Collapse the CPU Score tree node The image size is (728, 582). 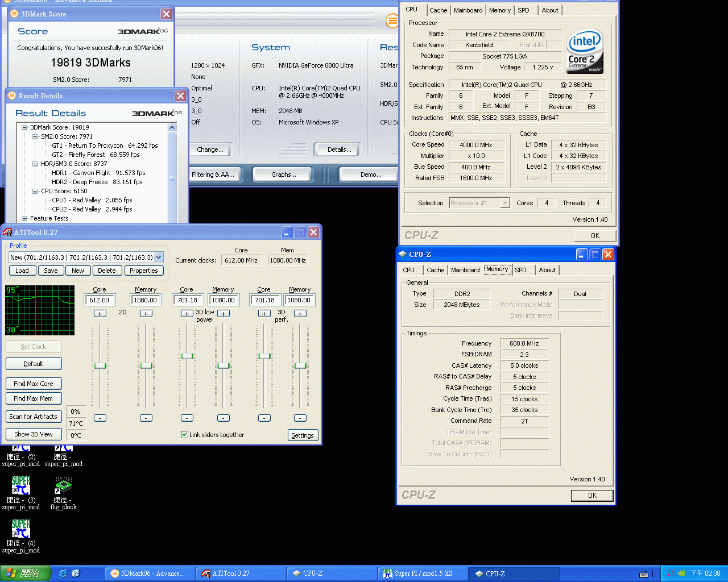point(35,191)
